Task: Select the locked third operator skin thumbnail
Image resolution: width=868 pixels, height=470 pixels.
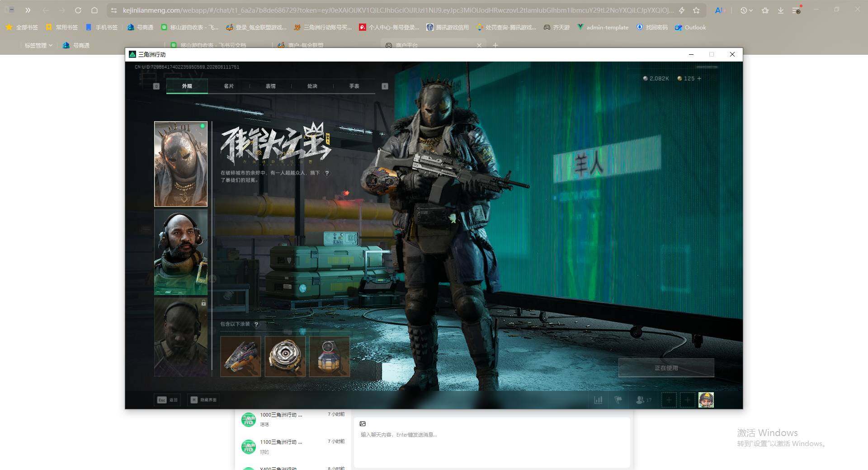Action: [181, 337]
